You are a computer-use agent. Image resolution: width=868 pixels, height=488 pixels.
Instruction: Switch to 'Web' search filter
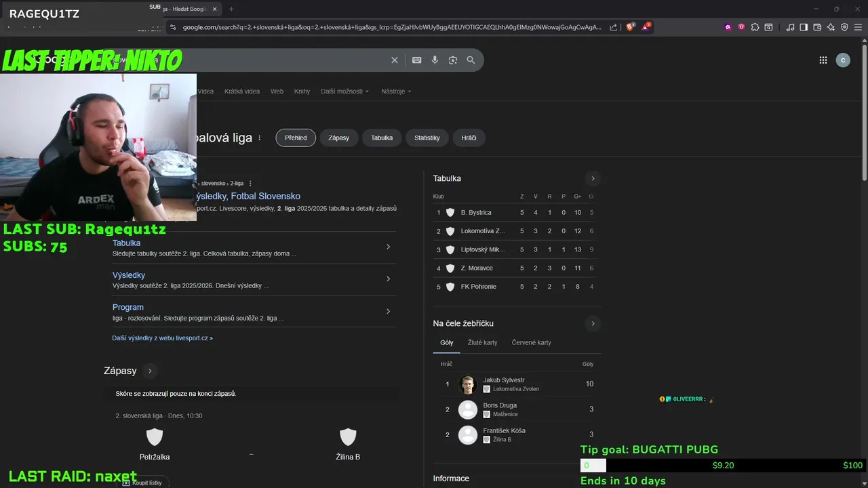pyautogui.click(x=277, y=91)
